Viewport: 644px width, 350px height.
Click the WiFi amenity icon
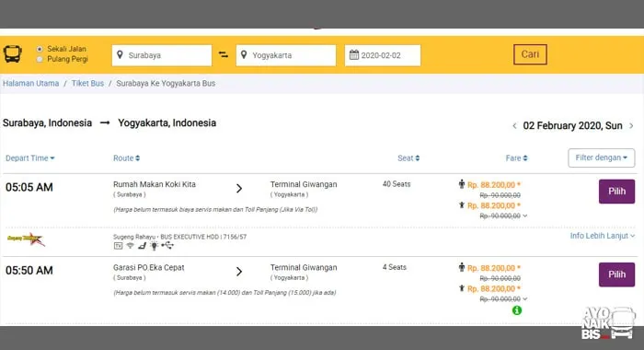tap(131, 246)
